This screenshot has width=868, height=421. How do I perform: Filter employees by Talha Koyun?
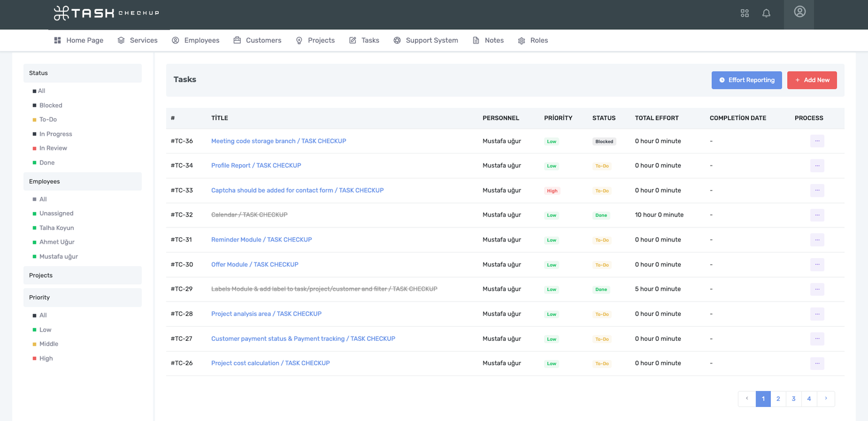[x=56, y=228]
